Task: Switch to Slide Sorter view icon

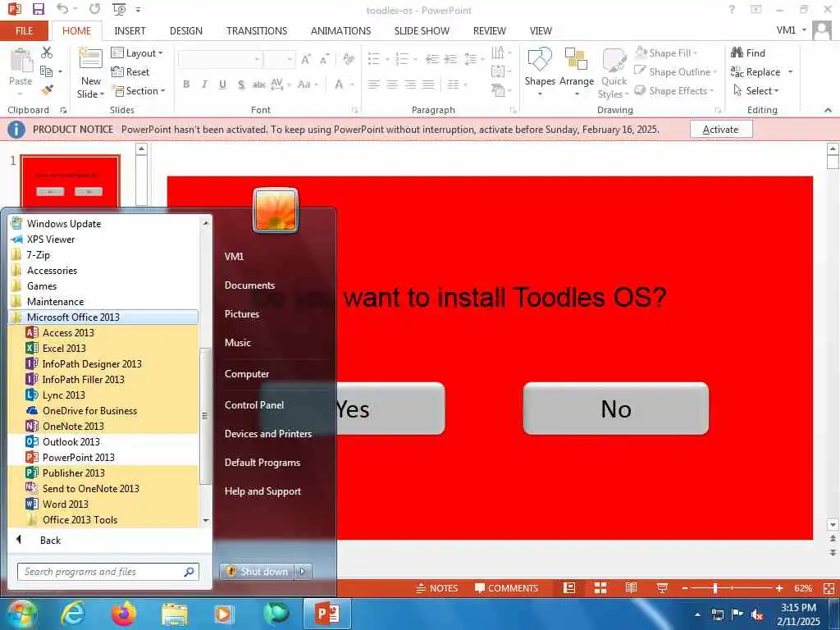Action: point(600,588)
